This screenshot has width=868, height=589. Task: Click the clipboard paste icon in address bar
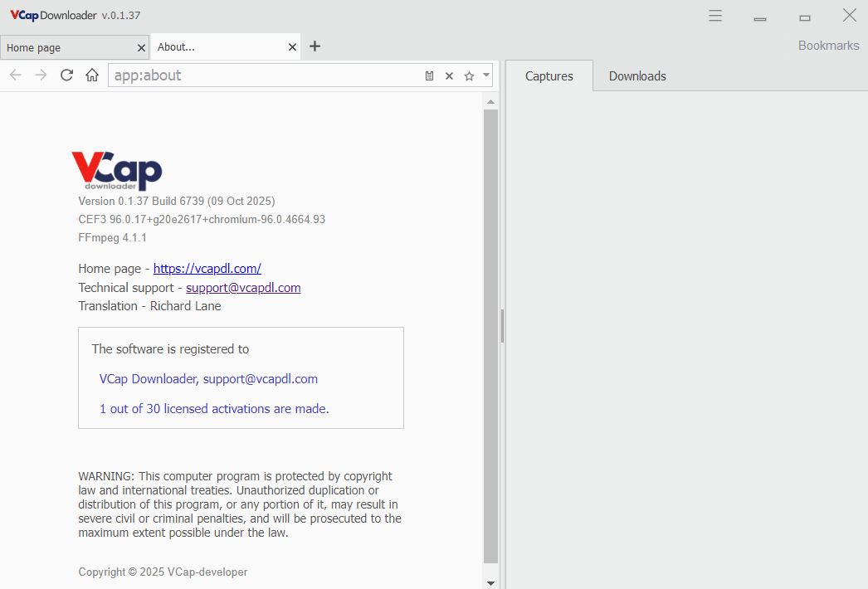pos(429,75)
